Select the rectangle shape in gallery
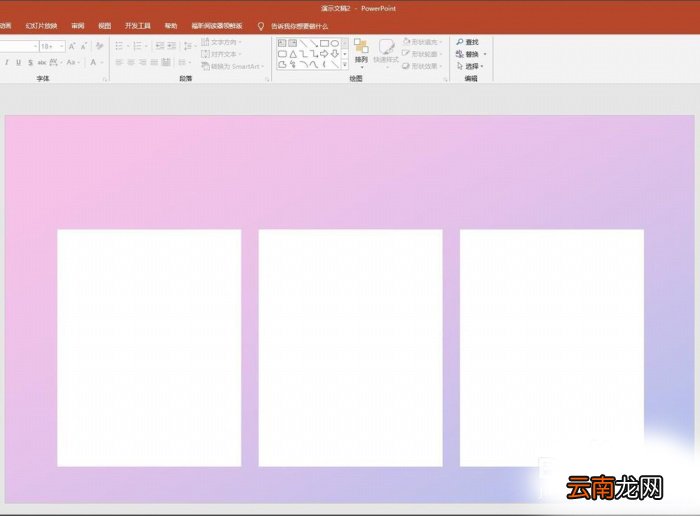This screenshot has height=516, width=700. pos(325,43)
